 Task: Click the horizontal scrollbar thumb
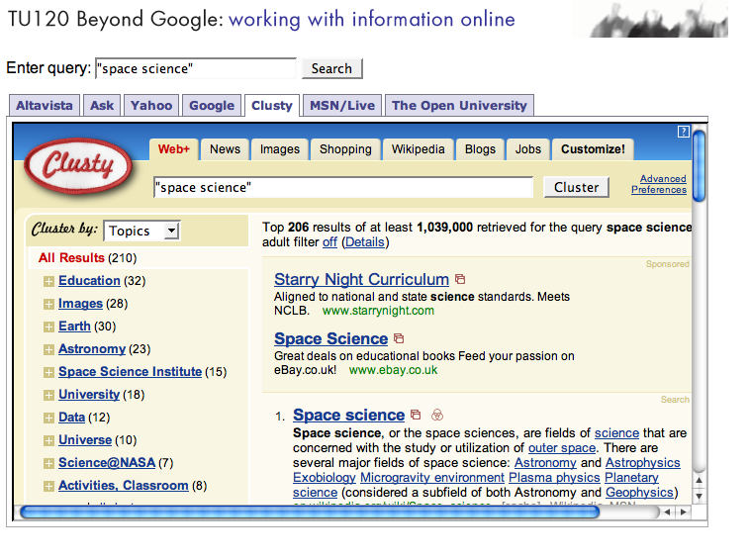coord(310,513)
